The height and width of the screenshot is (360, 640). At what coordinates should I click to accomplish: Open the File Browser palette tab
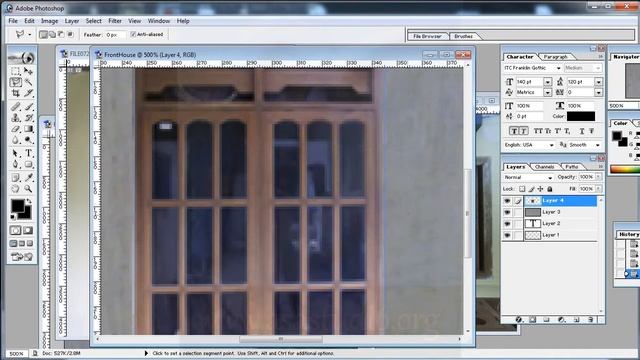(x=427, y=36)
